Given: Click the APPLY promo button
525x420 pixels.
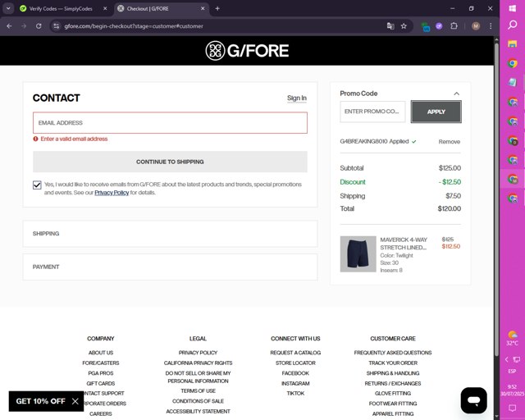Looking at the screenshot, I should click(x=436, y=112).
